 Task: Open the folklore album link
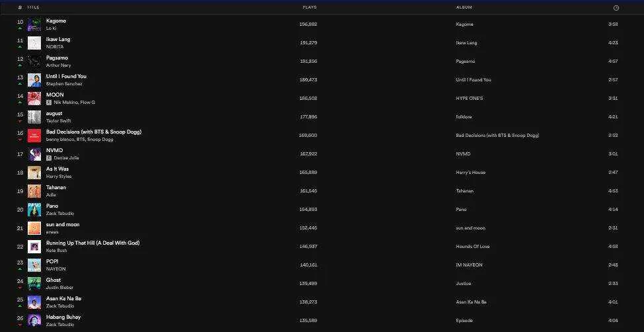pos(464,117)
